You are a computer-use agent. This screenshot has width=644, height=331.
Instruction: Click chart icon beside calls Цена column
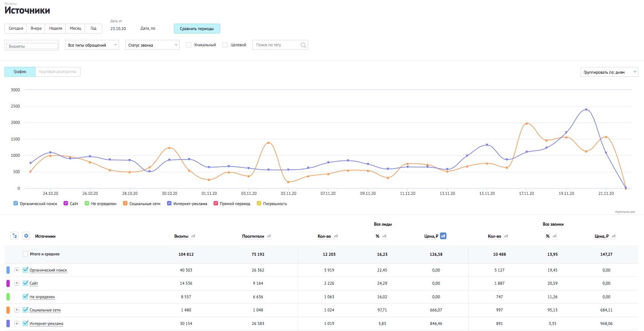[614, 236]
